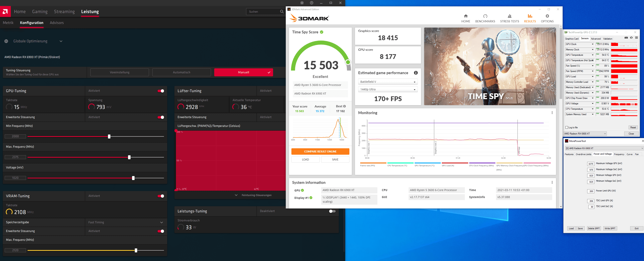644x261 pixels.
Task: Click Delete SPPT in MorePowerTool
Action: tap(594, 228)
